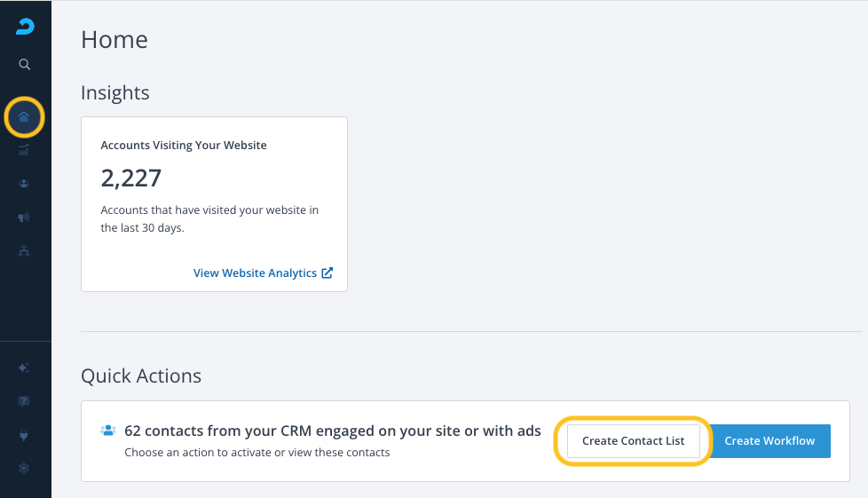Click the contacts icon in Quick Actions
This screenshot has height=498, width=868.
click(x=108, y=431)
